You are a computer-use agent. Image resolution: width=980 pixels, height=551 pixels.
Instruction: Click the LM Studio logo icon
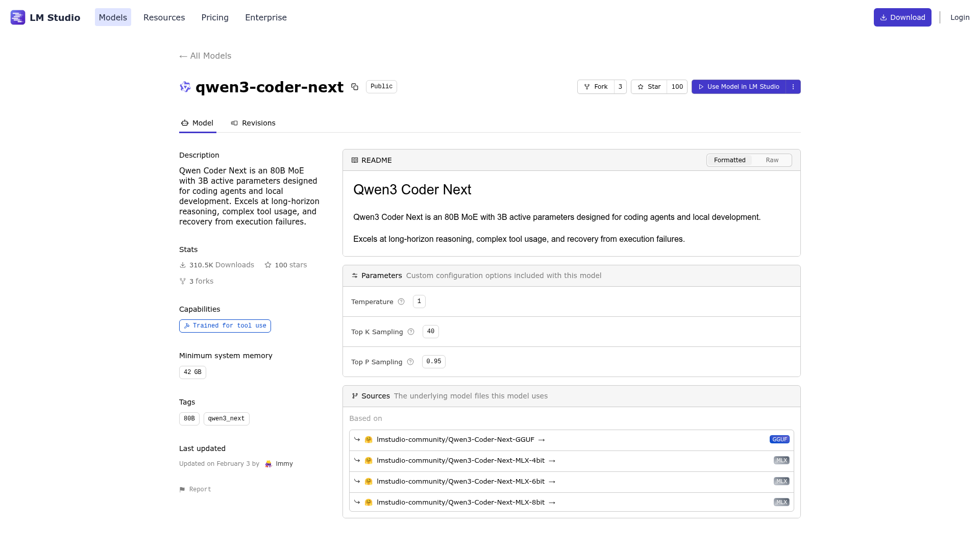pos(18,17)
